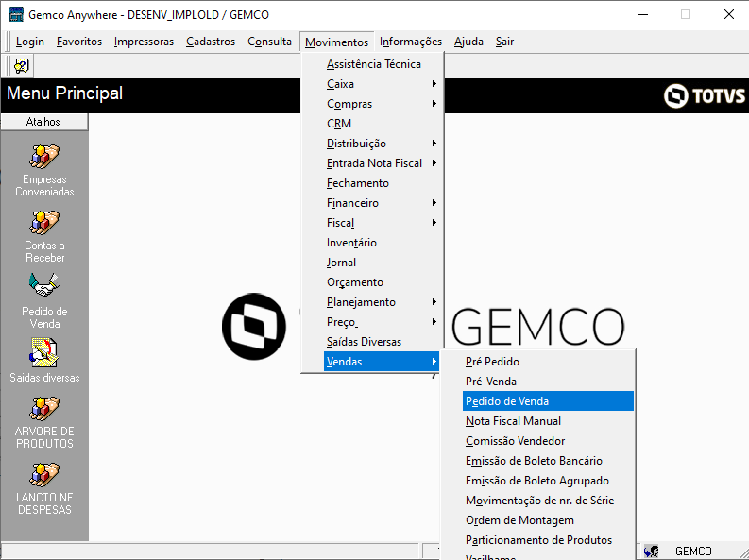Image resolution: width=749 pixels, height=560 pixels.
Task: Expand the Preço submenu
Action: 373,322
